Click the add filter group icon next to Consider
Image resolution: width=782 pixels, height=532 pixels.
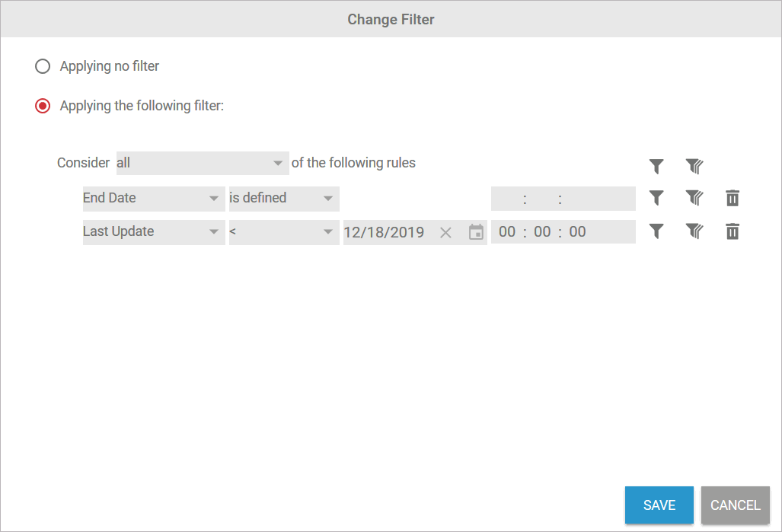click(694, 165)
